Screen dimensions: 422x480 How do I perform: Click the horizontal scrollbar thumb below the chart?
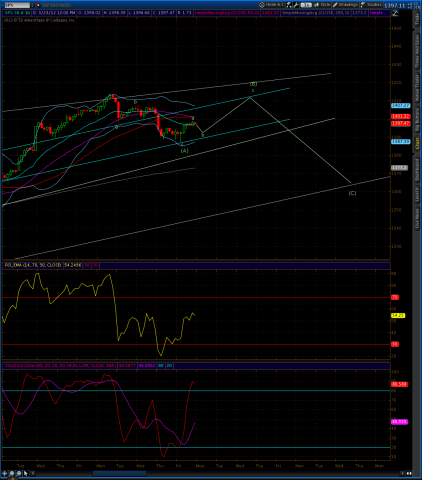tap(119, 473)
